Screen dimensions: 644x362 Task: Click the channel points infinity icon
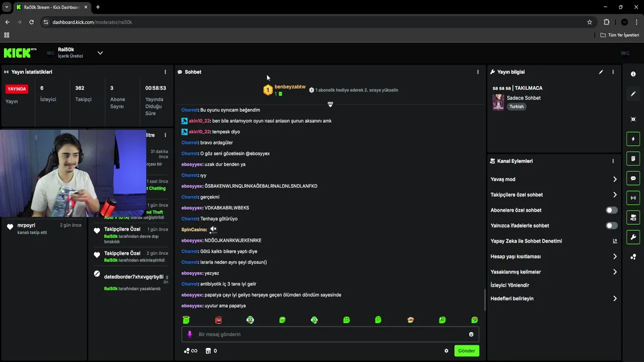tap(191, 351)
